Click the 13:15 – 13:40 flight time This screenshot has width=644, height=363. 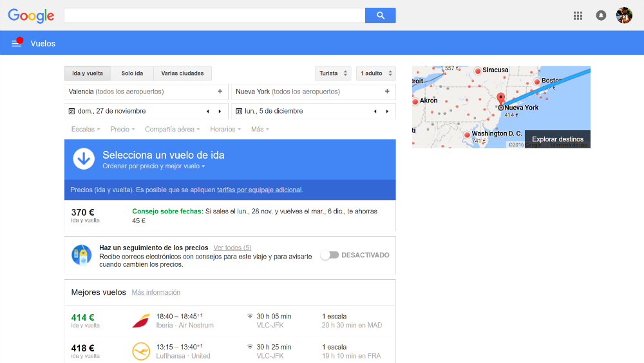point(180,347)
